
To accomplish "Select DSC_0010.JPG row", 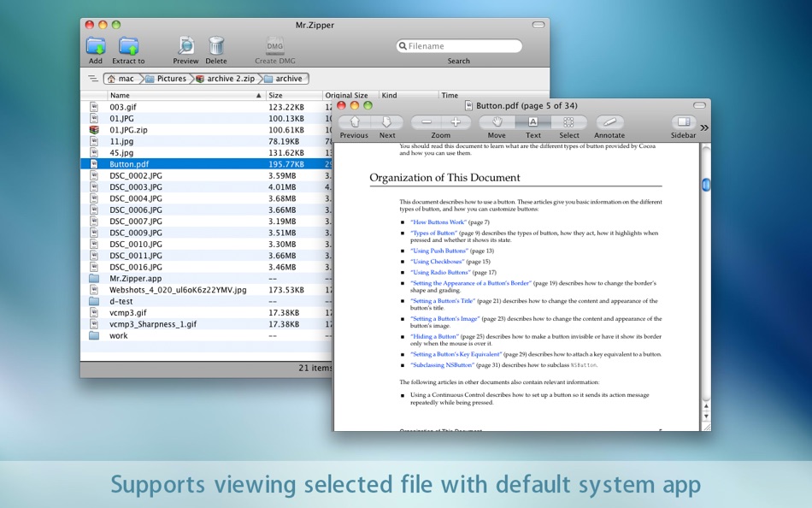I will tap(206, 244).
